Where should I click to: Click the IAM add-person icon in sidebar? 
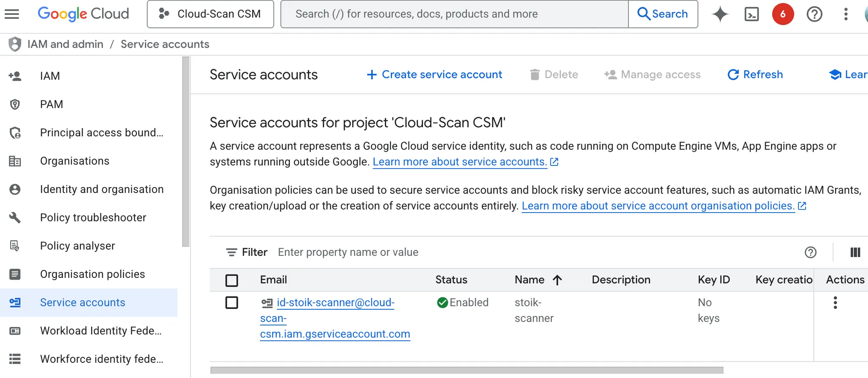coord(15,76)
